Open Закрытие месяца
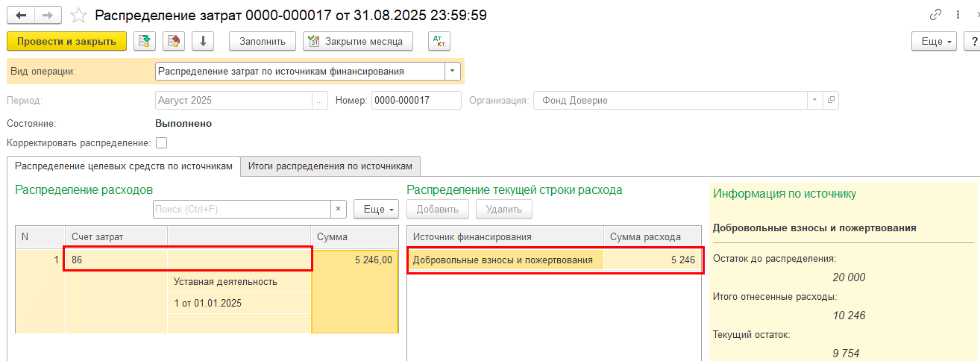The width and height of the screenshot is (980, 361). 358,41
